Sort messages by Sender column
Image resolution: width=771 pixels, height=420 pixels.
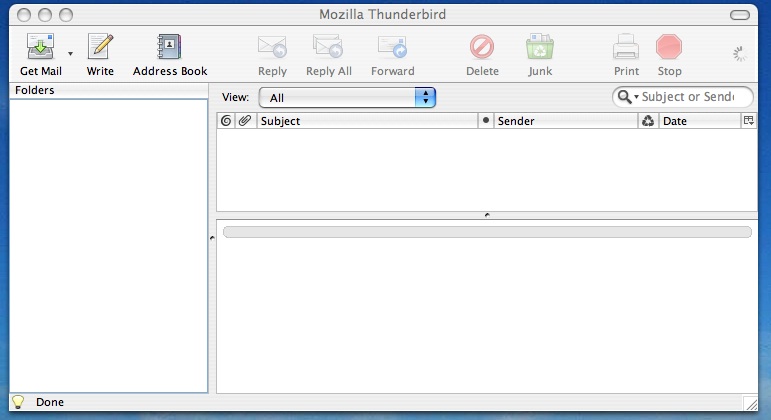(565, 121)
